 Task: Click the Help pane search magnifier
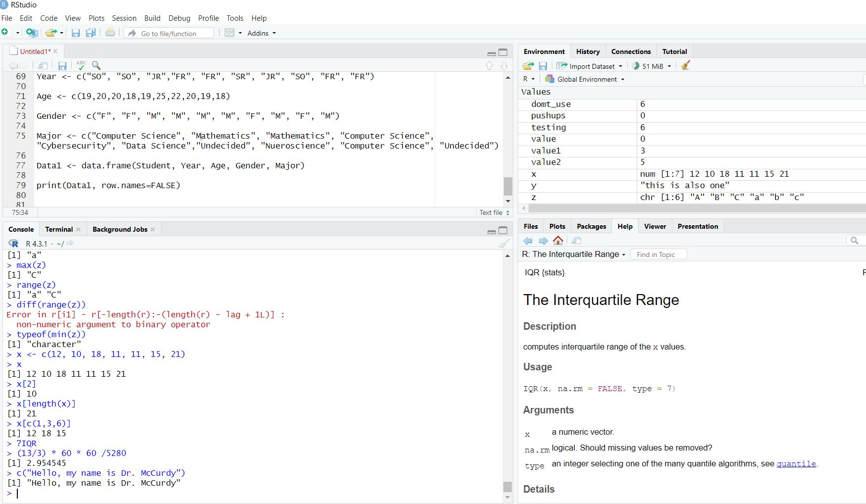click(x=854, y=241)
